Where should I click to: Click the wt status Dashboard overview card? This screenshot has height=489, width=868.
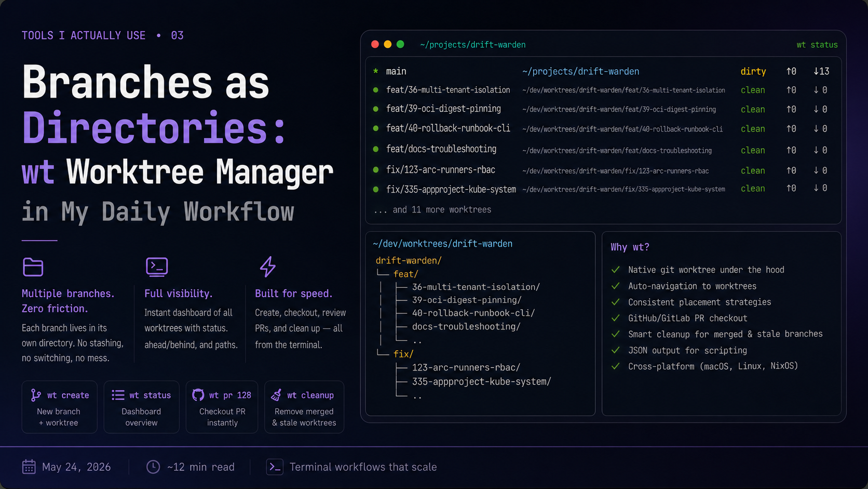(x=141, y=407)
